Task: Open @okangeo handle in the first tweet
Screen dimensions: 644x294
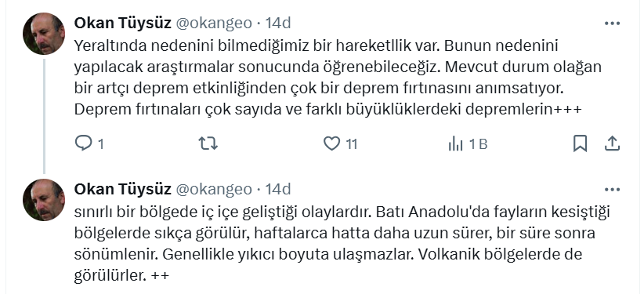Action: pos(214,24)
